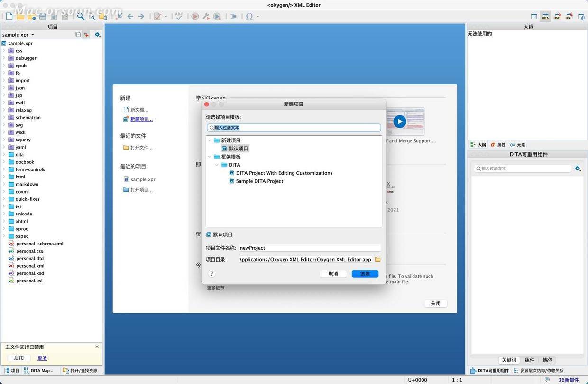Click 关闭 button on welcome screen
Screen dimensions: 588x384
click(x=435, y=303)
